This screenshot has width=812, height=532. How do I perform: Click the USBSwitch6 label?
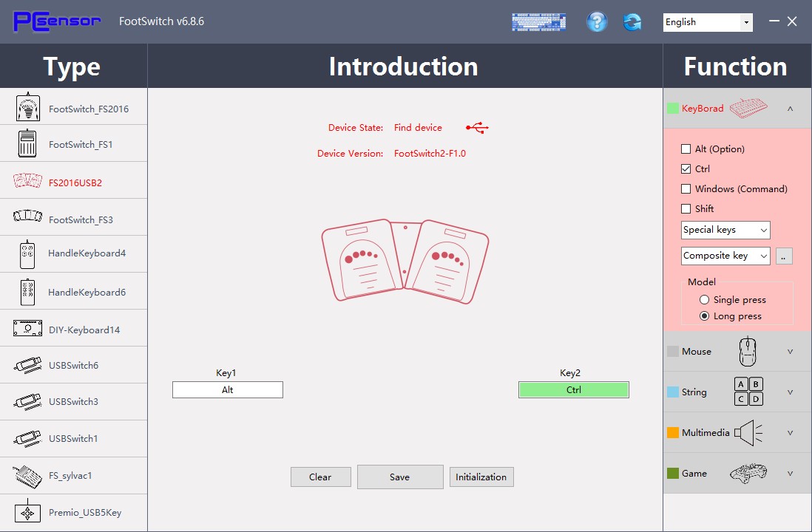click(x=73, y=365)
